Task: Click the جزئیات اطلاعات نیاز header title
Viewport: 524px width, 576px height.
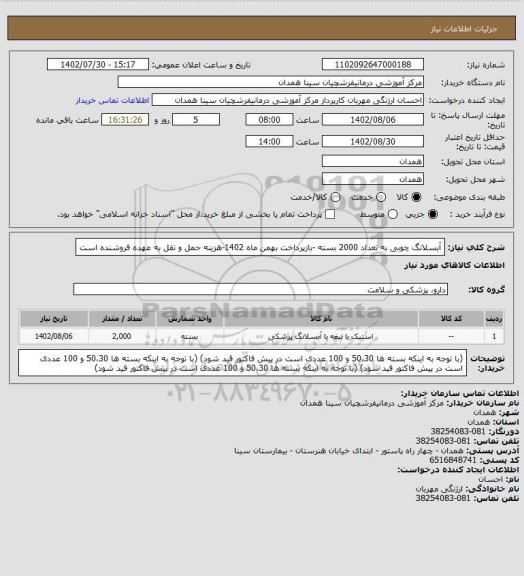Action: pyautogui.click(x=464, y=29)
